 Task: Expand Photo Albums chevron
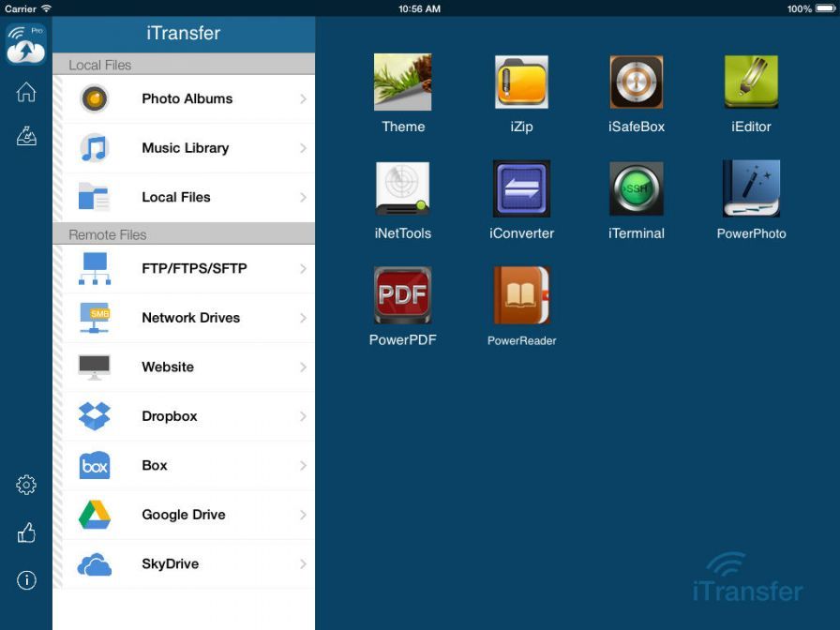[x=303, y=98]
